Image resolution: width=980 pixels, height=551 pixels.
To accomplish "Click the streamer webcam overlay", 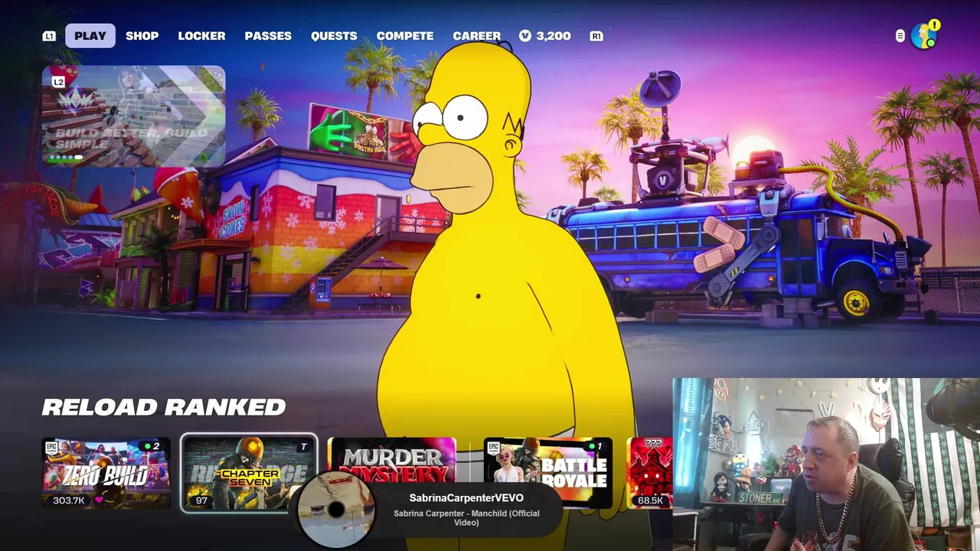I will [826, 465].
